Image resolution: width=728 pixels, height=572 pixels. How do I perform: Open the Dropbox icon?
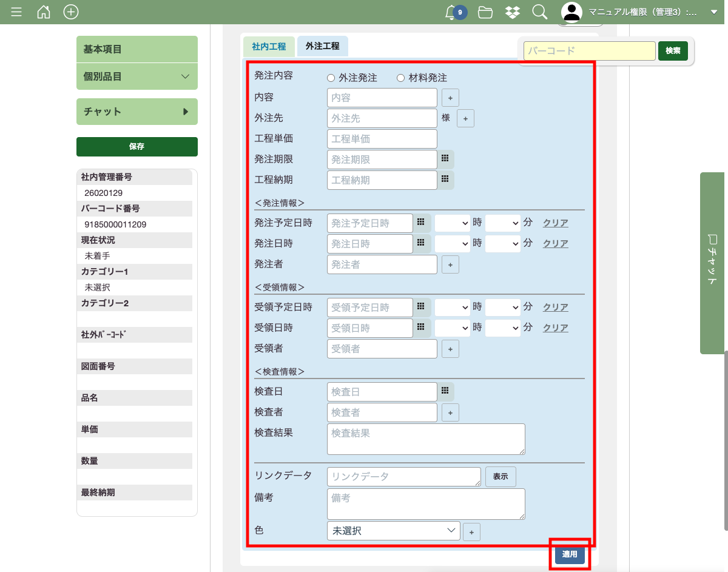coord(513,12)
